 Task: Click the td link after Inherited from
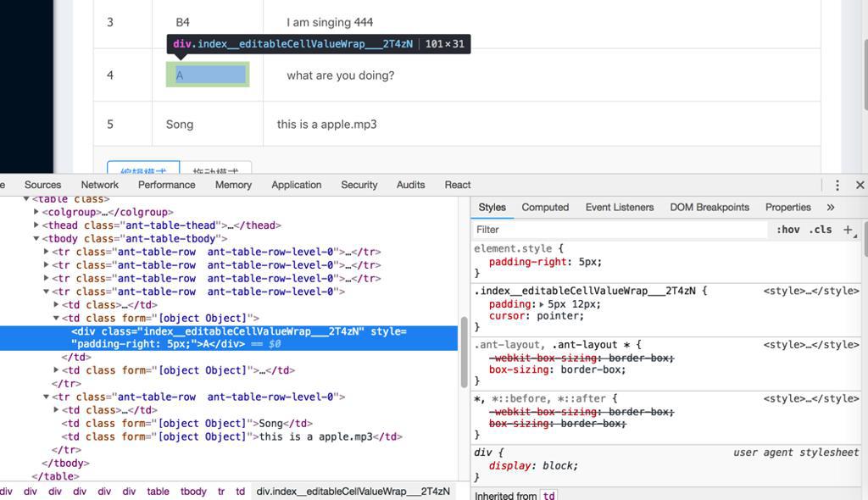[x=548, y=496]
